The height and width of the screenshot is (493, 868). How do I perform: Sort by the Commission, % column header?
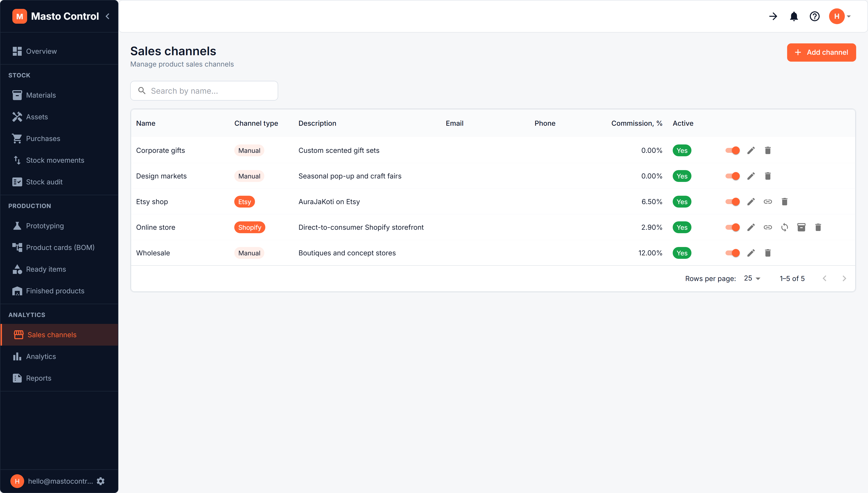(x=637, y=123)
